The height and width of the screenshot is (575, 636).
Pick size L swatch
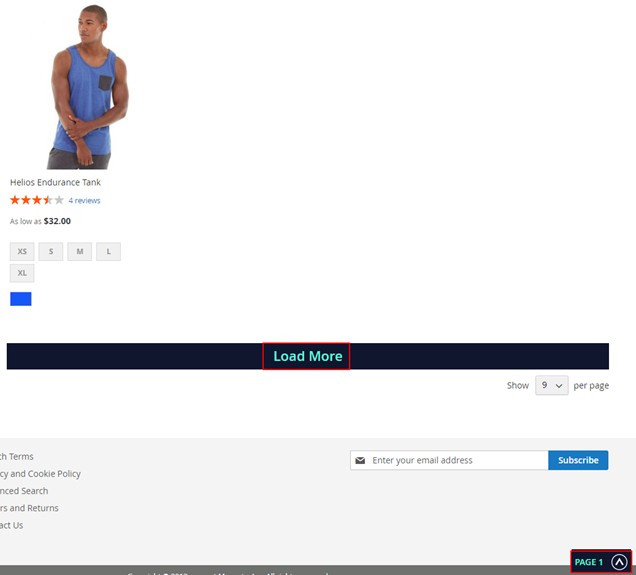[108, 251]
